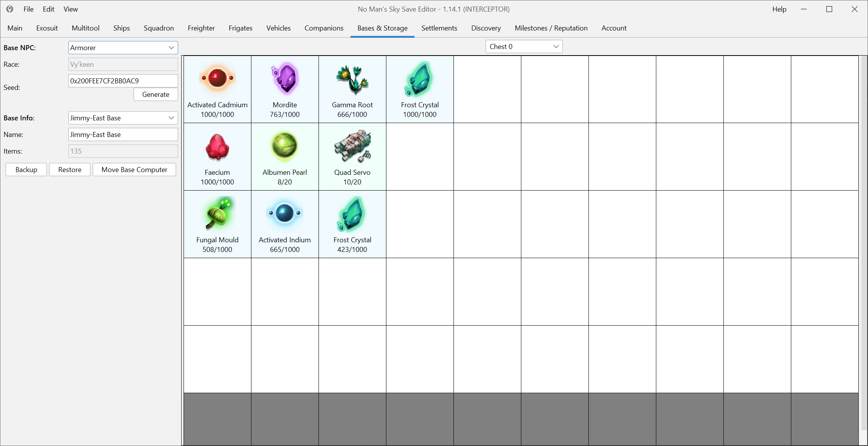Expand the Chest 0 dropdown
This screenshot has height=446, width=868.
(x=524, y=46)
